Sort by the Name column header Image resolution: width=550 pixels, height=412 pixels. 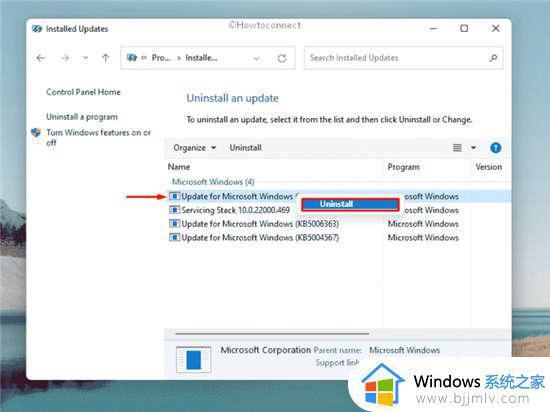(179, 167)
